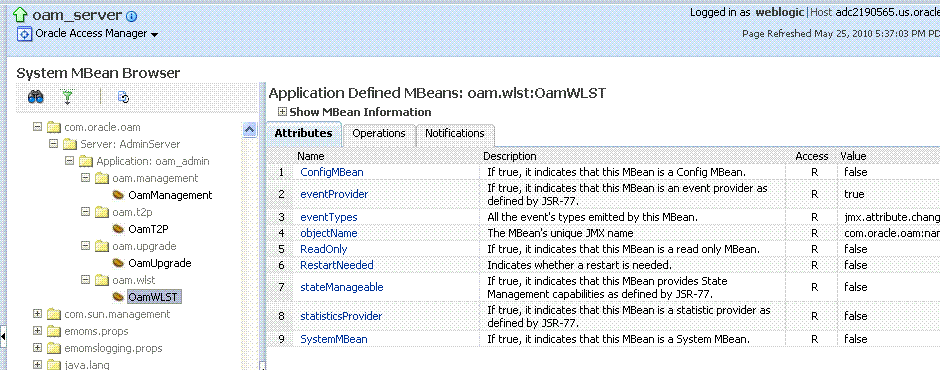The width and height of the screenshot is (940, 376).
Task: Click the Access column header
Action: (x=812, y=157)
